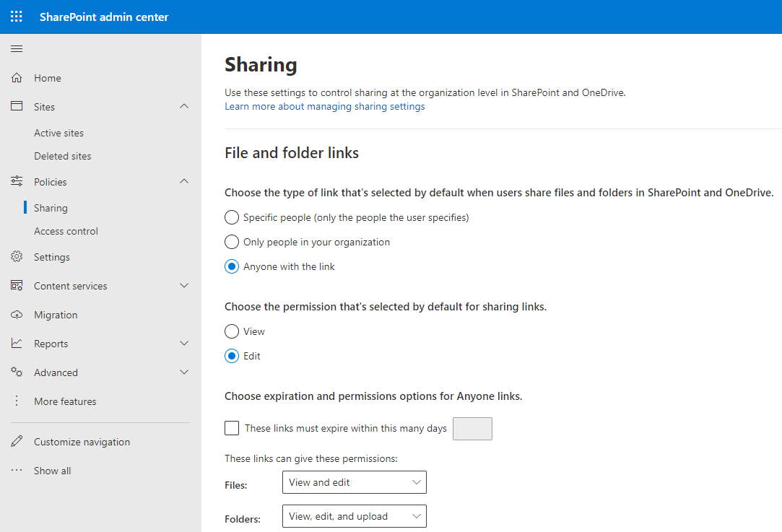782x532 pixels.
Task: Open Learn more about managing sharing settings
Action: coord(324,107)
